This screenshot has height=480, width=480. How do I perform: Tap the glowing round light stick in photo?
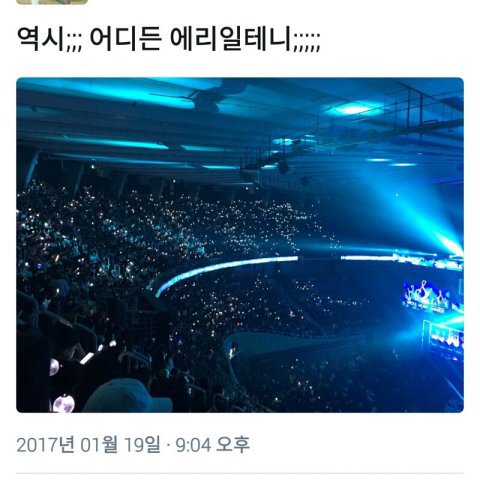[63, 403]
